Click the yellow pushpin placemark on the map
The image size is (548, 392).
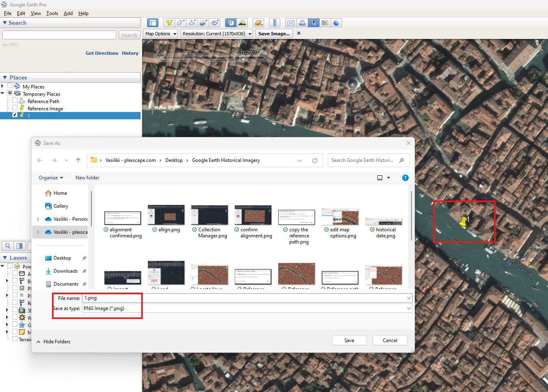(x=463, y=222)
